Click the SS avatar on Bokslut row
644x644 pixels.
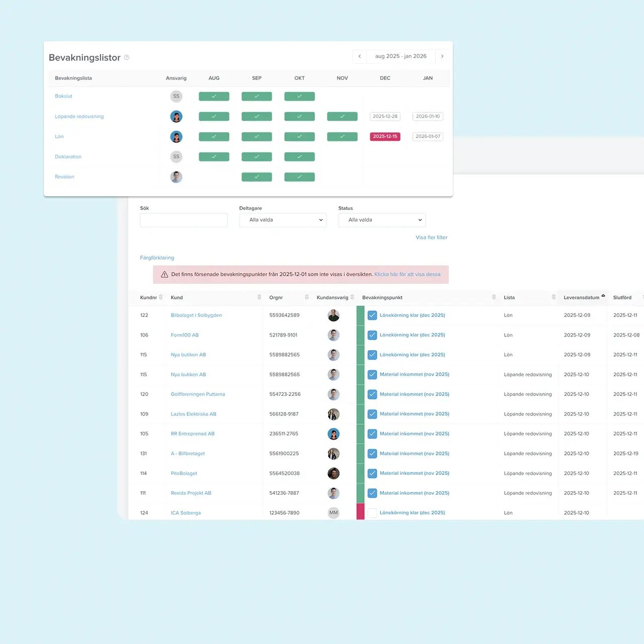tap(176, 96)
